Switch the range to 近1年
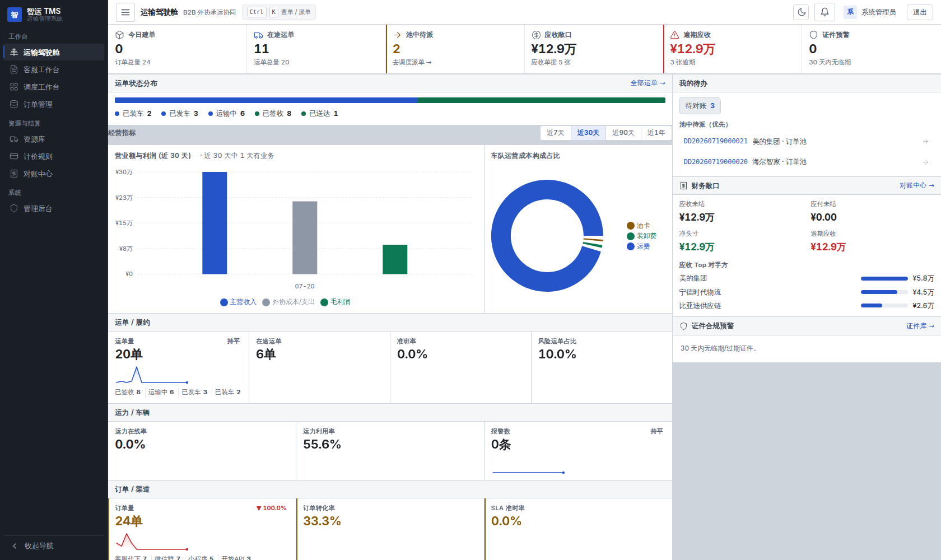Image resolution: width=941 pixels, height=560 pixels. click(656, 133)
